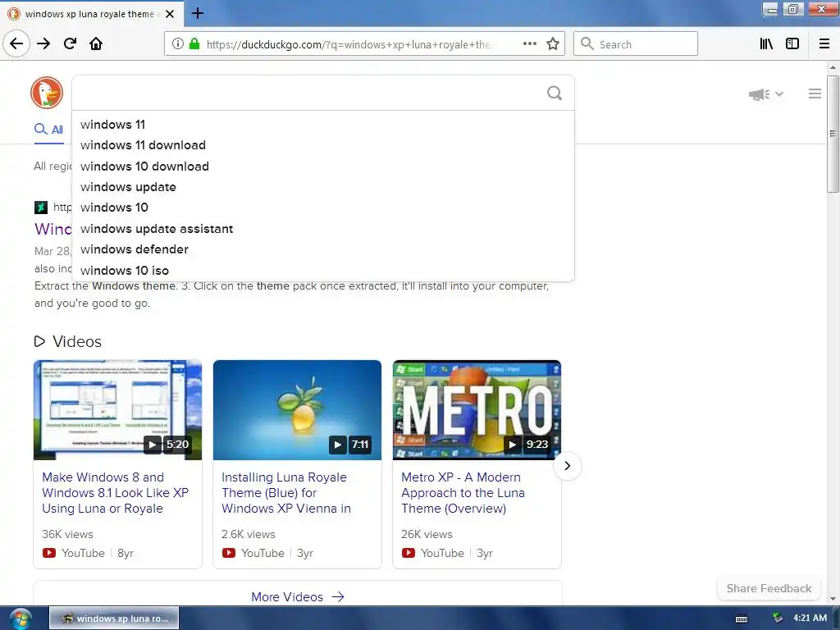This screenshot has width=840, height=630.
Task: Choose suggestion "windows defender"
Action: coord(323,249)
